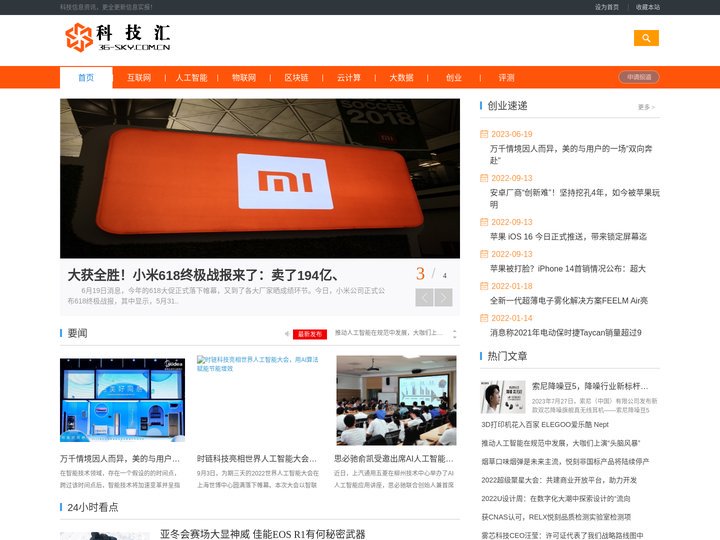Open 消息称2021年电动保时捷Taycan销量 link
720x540 pixels.
tap(566, 332)
